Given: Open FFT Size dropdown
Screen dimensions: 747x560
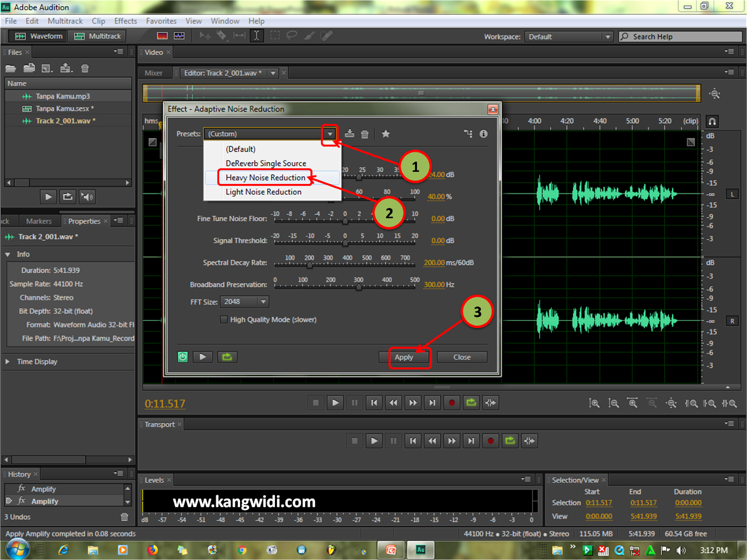Looking at the screenshot, I should 245,302.
